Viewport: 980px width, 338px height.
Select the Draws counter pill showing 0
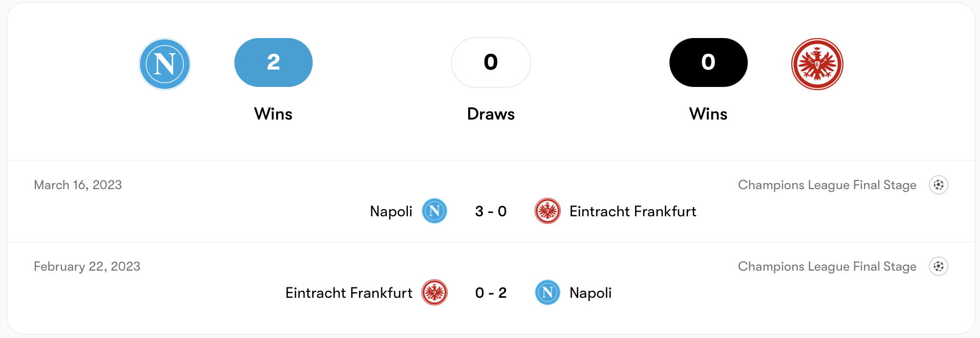(491, 62)
